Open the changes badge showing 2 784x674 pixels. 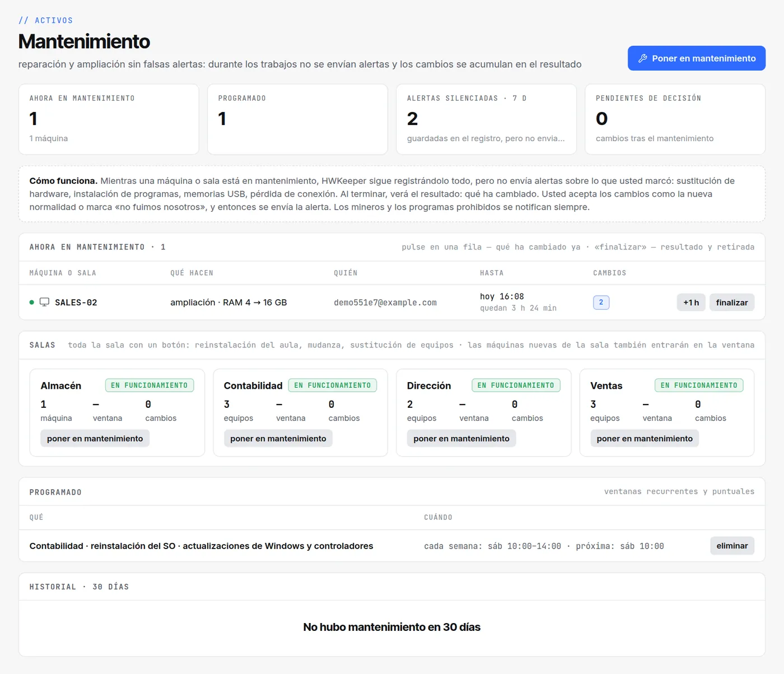tap(601, 303)
